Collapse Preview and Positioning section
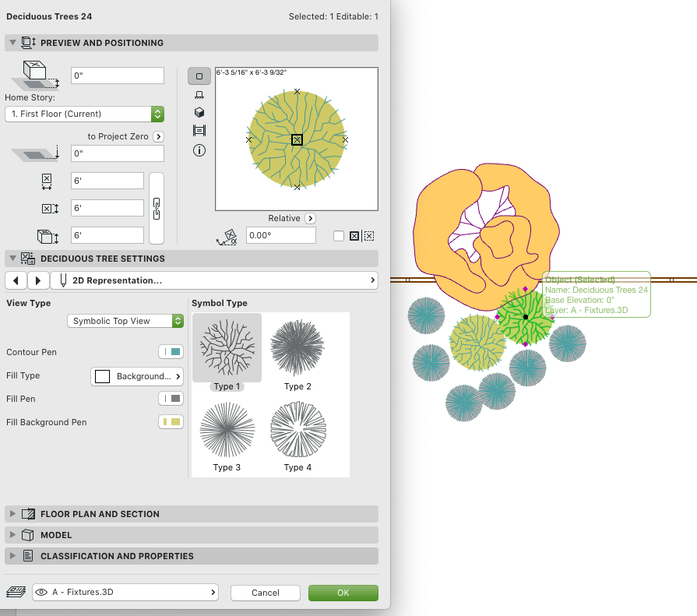Image resolution: width=697 pixels, height=616 pixels. click(13, 43)
